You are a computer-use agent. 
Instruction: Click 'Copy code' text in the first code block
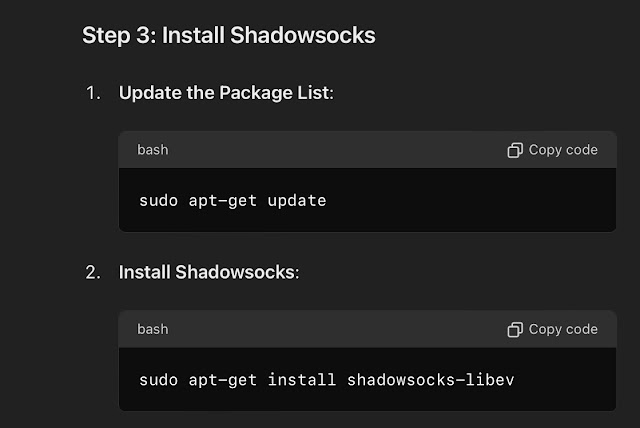(x=563, y=150)
